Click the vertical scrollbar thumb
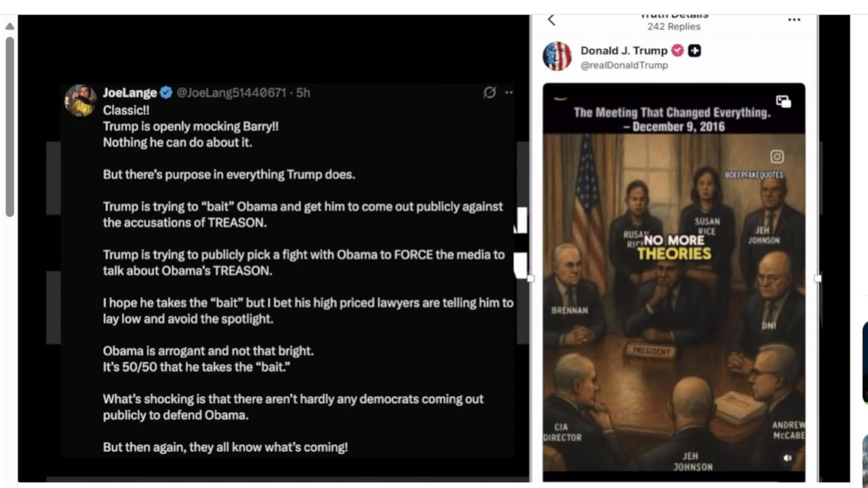This screenshot has height=488, width=868. click(9, 127)
